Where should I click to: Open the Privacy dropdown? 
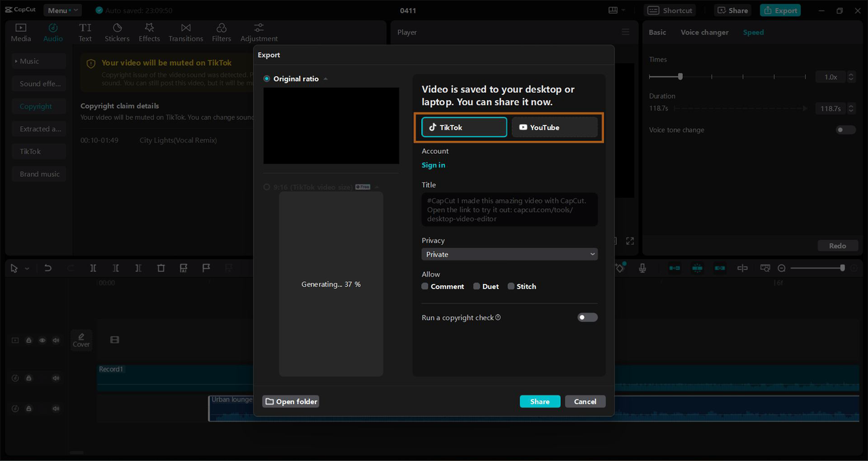tap(509, 254)
